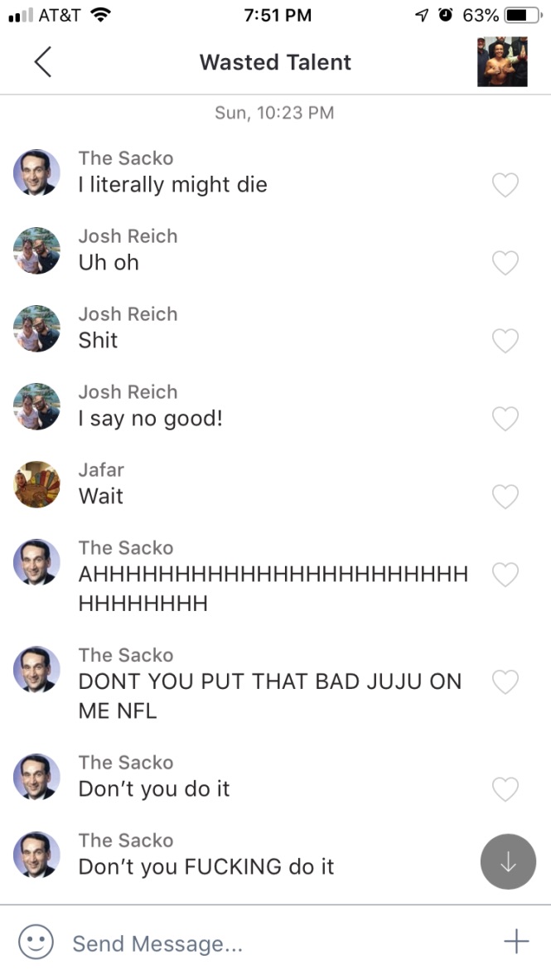Like the "I say no good!" message
The image size is (551, 980).
coord(505,418)
